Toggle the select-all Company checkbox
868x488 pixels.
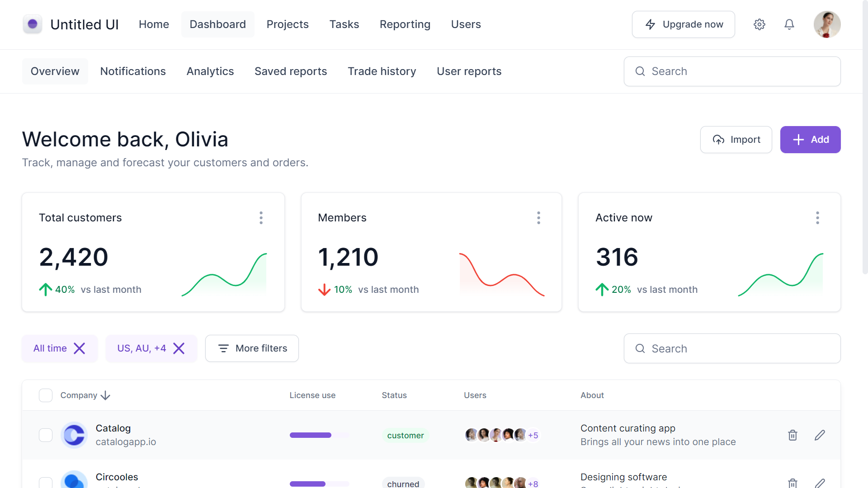(46, 395)
